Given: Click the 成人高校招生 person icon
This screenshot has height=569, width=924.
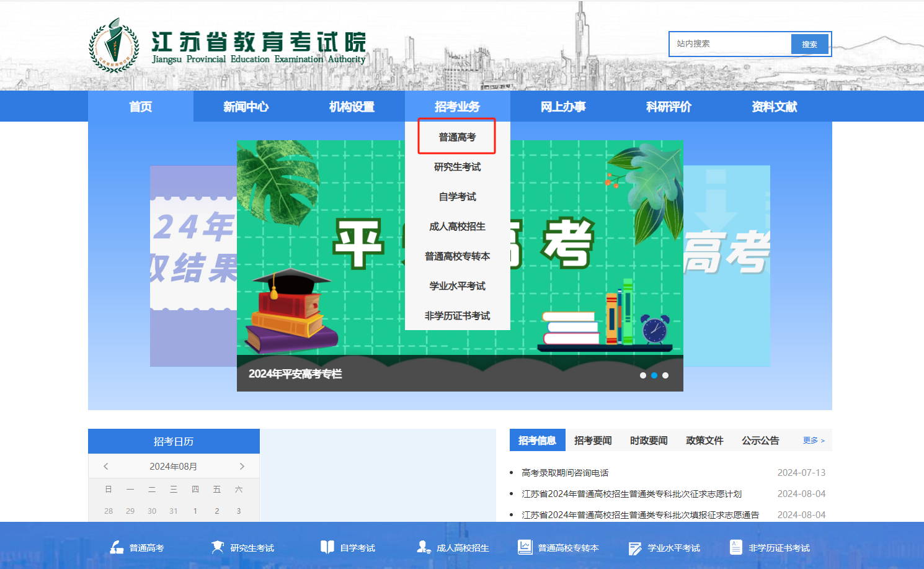Looking at the screenshot, I should point(424,547).
